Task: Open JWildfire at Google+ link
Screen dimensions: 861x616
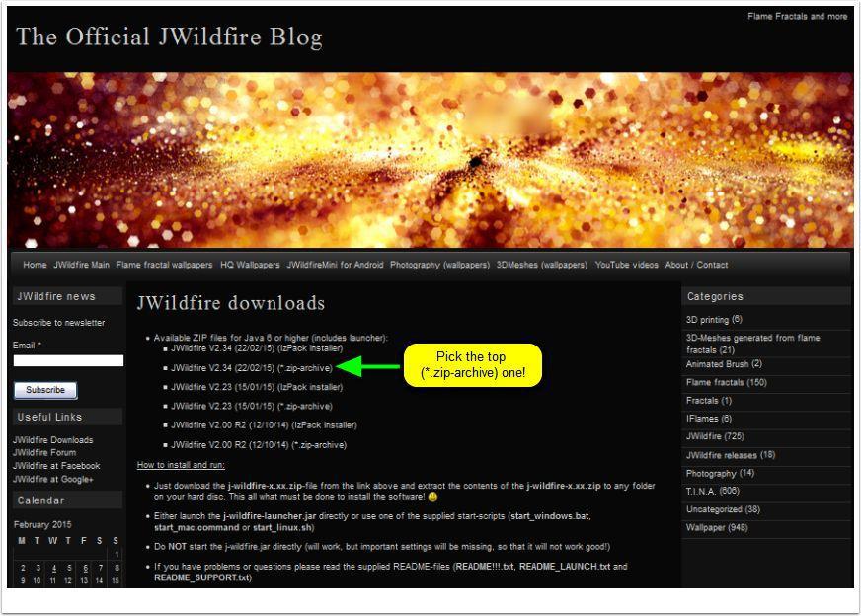Action: (53, 480)
